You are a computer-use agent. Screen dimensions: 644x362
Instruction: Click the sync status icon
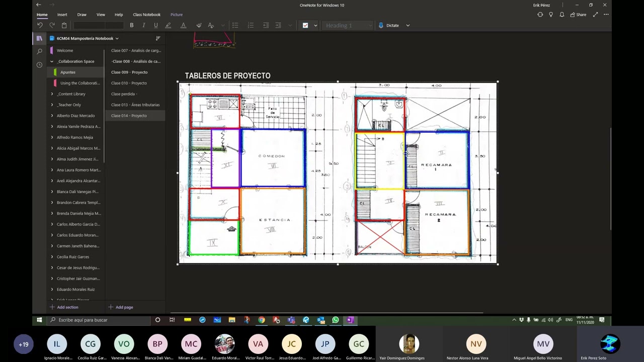[540, 15]
